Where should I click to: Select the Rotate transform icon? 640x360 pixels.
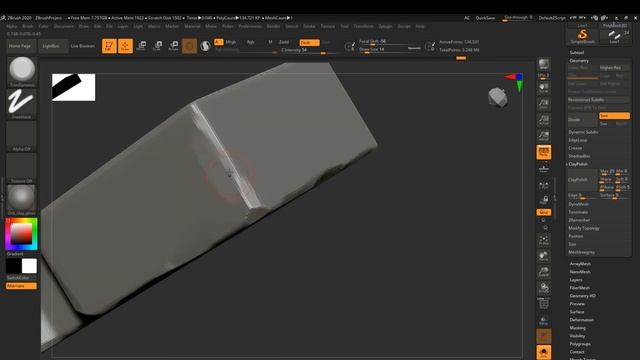(173, 46)
